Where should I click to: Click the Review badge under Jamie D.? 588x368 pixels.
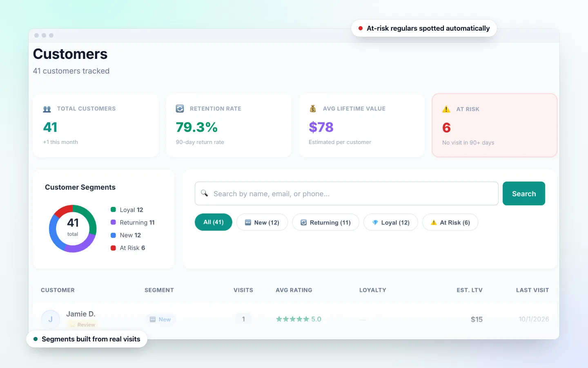(83, 325)
